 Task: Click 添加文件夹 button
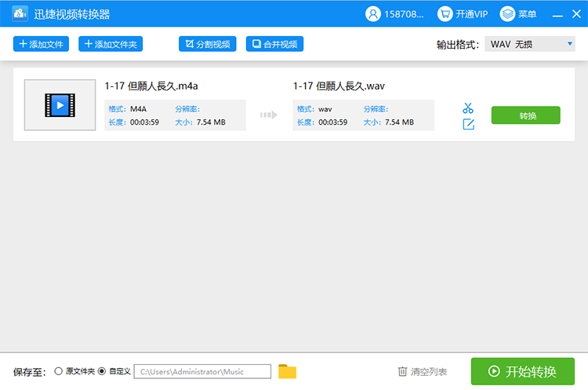(111, 44)
